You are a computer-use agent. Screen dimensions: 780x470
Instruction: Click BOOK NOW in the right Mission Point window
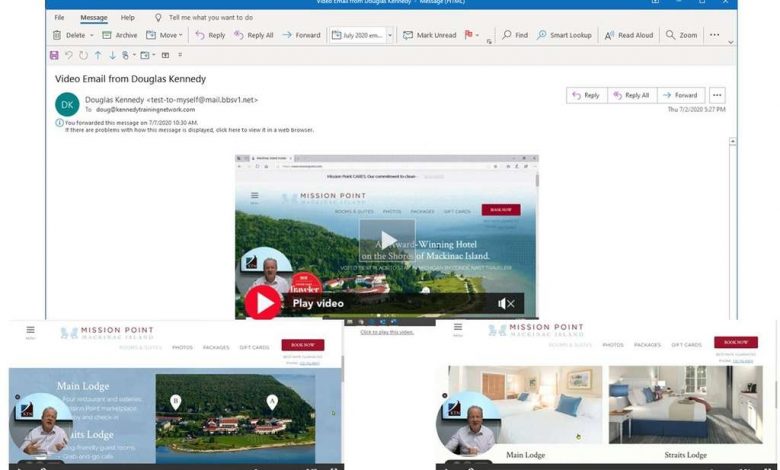[x=736, y=342]
